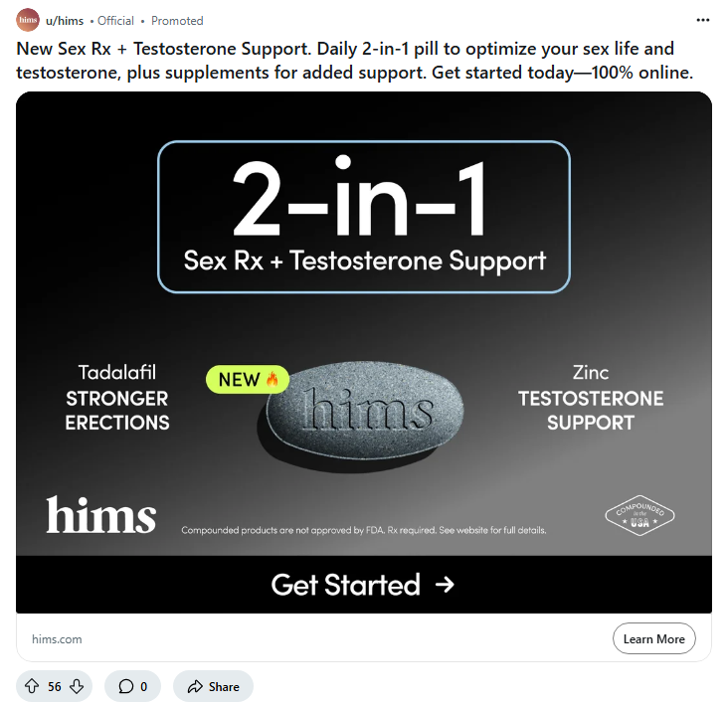This screenshot has height=706, width=728.
Task: Click the hims profile avatar
Action: [28, 20]
